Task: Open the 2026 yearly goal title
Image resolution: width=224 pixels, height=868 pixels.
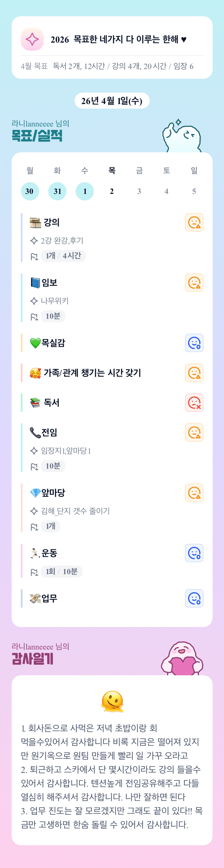Action: (x=118, y=40)
